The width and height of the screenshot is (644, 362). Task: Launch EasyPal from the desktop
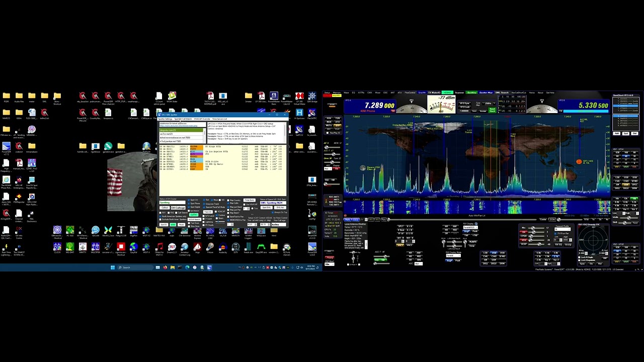134,248
